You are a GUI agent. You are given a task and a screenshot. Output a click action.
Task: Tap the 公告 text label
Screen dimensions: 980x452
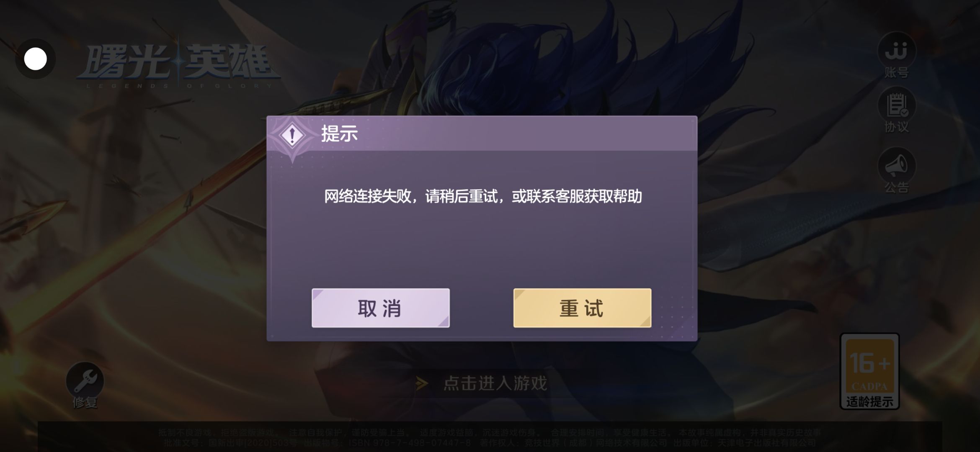pyautogui.click(x=897, y=187)
